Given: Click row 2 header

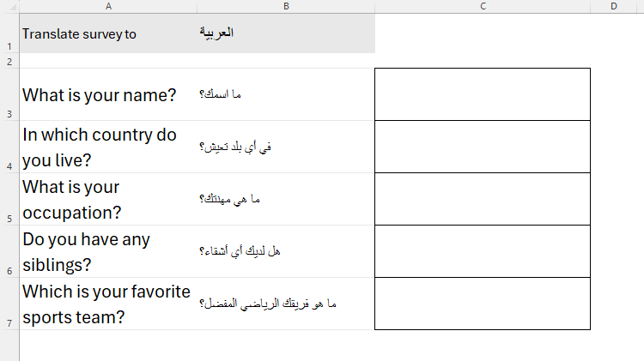Looking at the screenshot, I should point(9,61).
